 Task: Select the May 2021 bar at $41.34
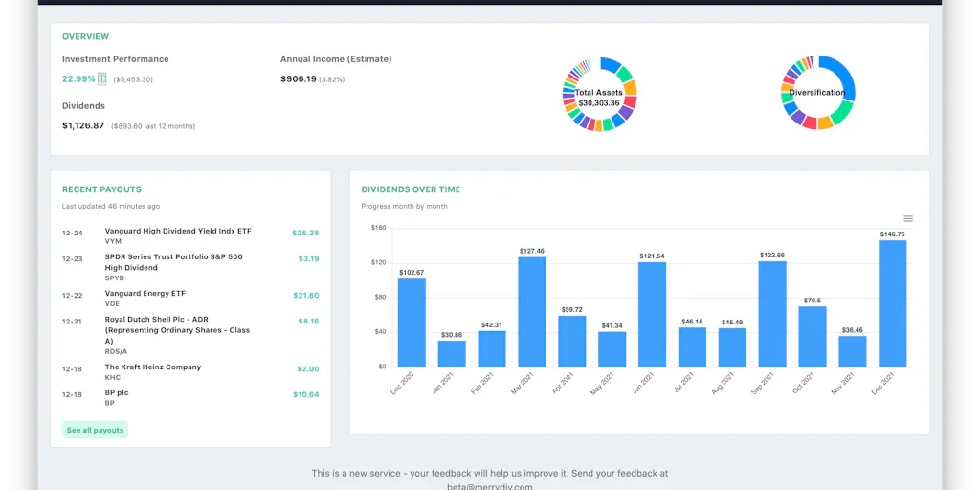612,349
